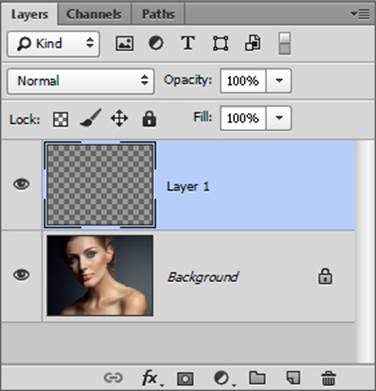The image size is (376, 391).
Task: Hide Layer 1 with eye icon
Action: coord(21,184)
